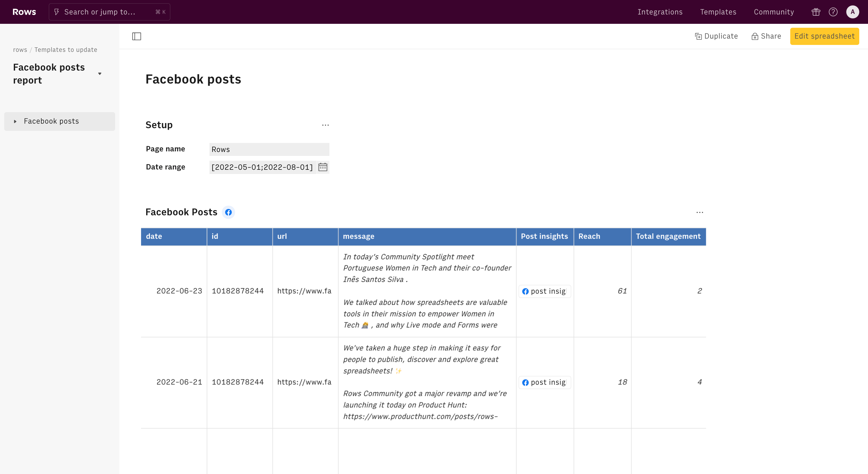Open the gift rewards icon
Image resolution: width=868 pixels, height=474 pixels.
(816, 12)
